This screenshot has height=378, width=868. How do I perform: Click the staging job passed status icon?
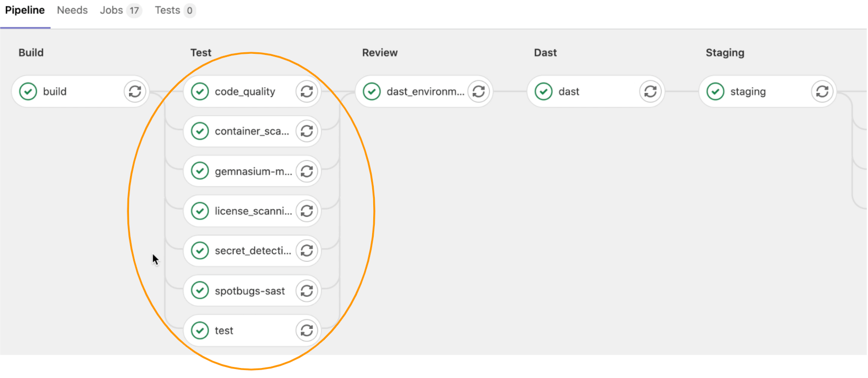tap(715, 91)
